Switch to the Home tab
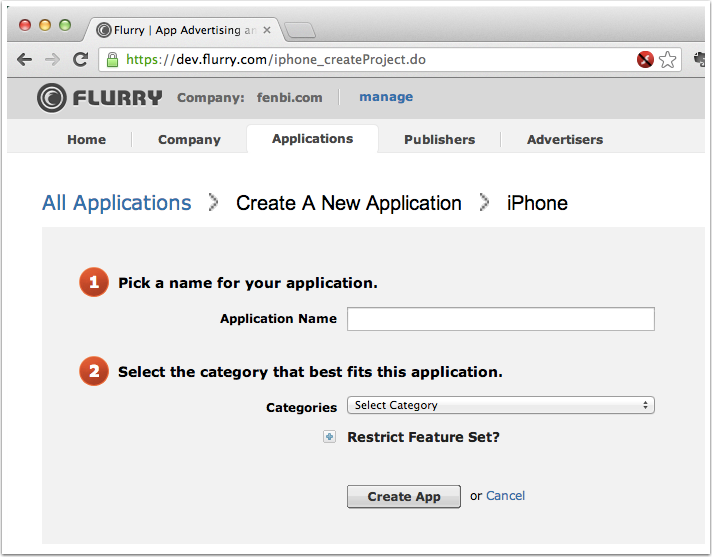 pyautogui.click(x=86, y=139)
